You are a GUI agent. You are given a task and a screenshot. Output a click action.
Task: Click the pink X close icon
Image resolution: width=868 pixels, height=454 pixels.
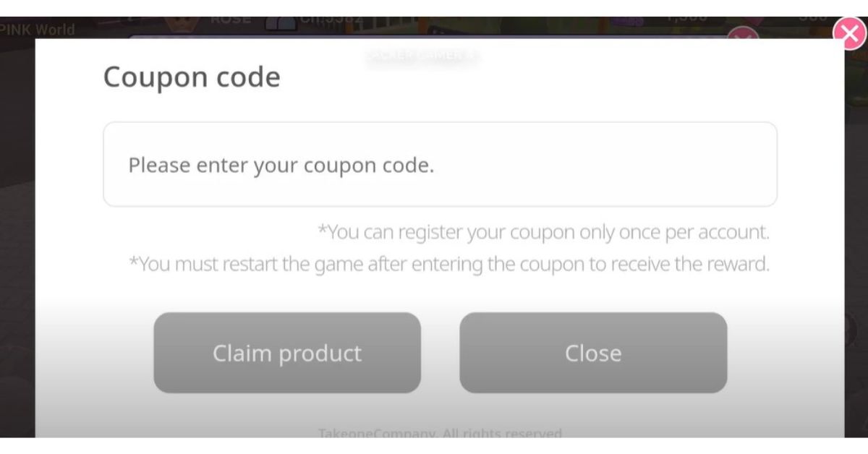tap(849, 34)
